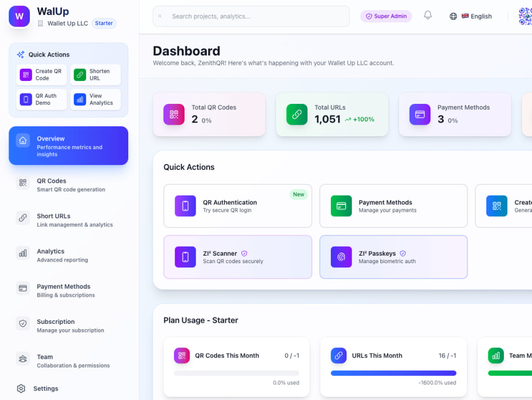
Task: Click the QR Auth Demo phone icon
Action: tap(26, 100)
